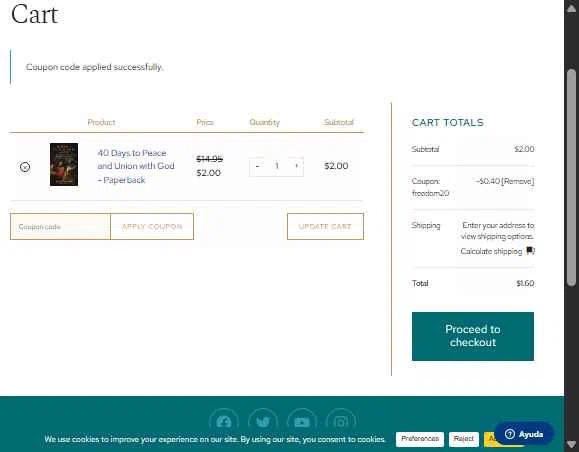
Task: Click the Subtotal column header
Action: click(339, 122)
